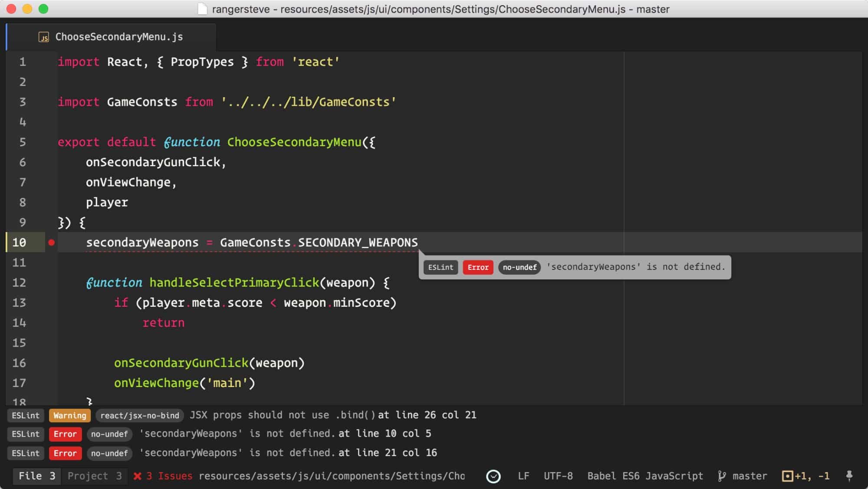
Task: Jump to warning at line 26 col 21
Action: pyautogui.click(x=427, y=415)
